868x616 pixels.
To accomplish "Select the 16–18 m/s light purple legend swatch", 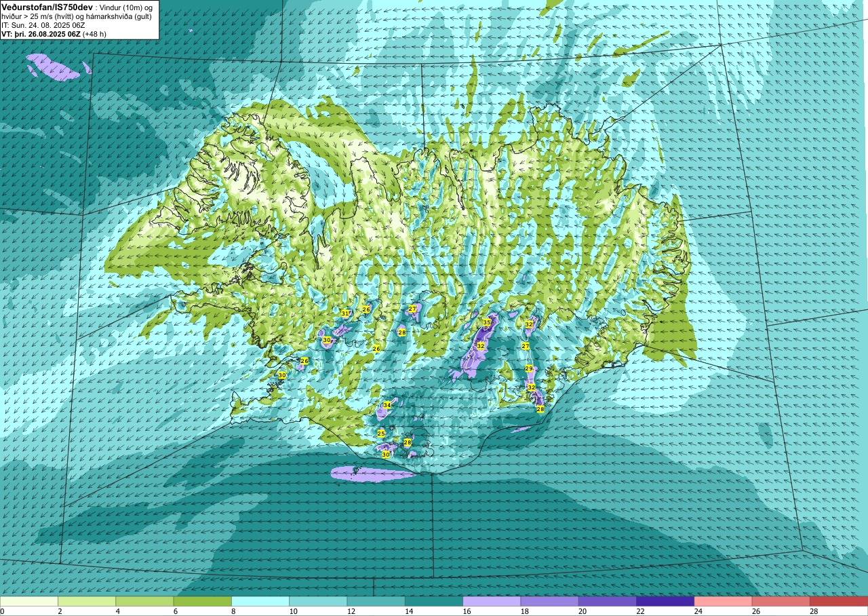I will [492, 601].
